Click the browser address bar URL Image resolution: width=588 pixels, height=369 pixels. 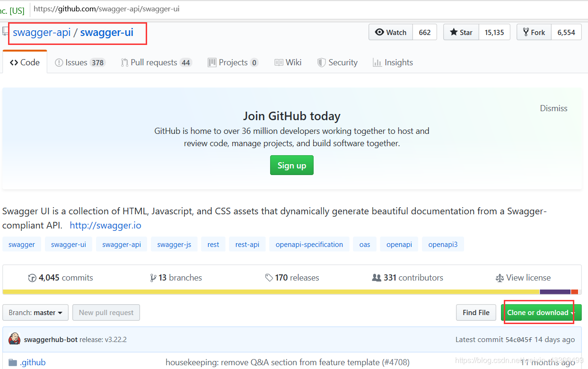[106, 9]
